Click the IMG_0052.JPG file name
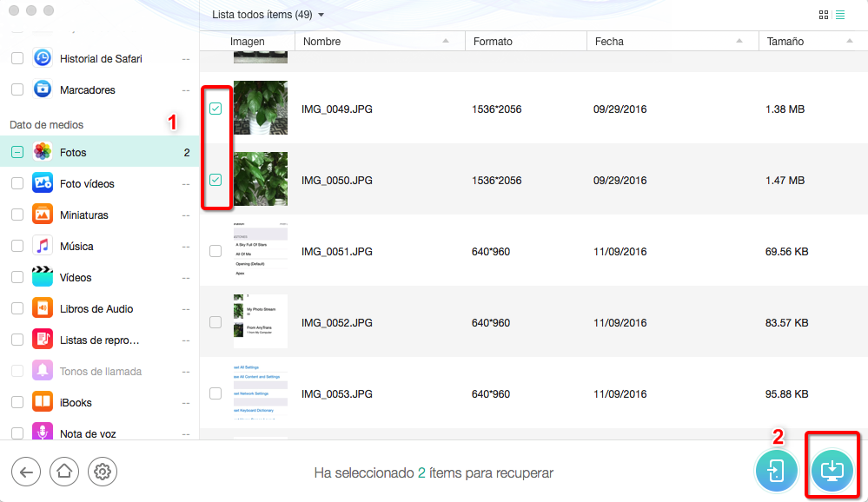The width and height of the screenshot is (868, 502). pos(336,323)
